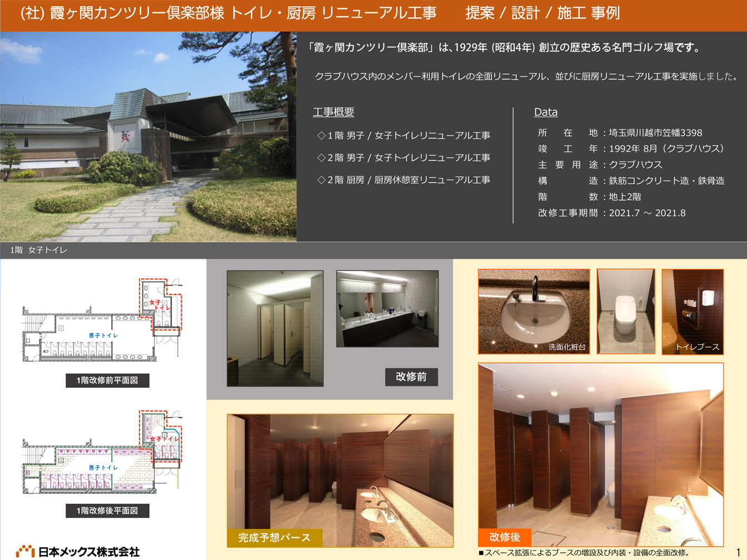Open the clubhouse exterior photo
Viewport: 747px width, 560px height.
tap(148, 137)
